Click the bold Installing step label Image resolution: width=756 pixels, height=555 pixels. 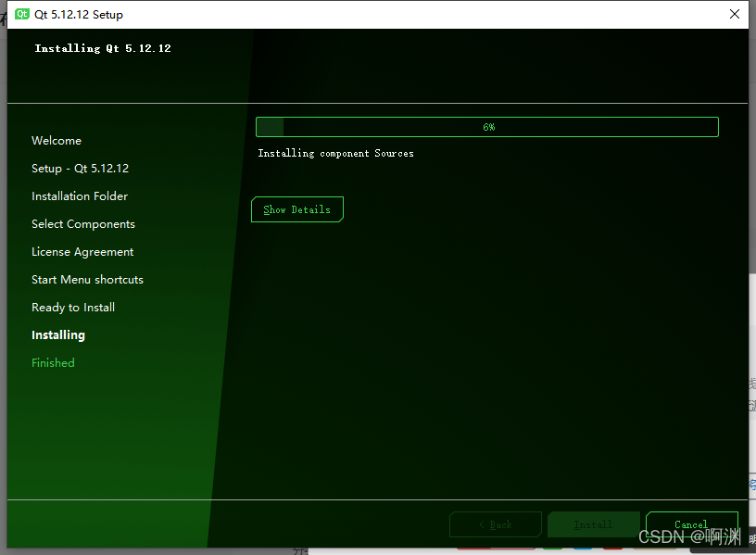(57, 335)
